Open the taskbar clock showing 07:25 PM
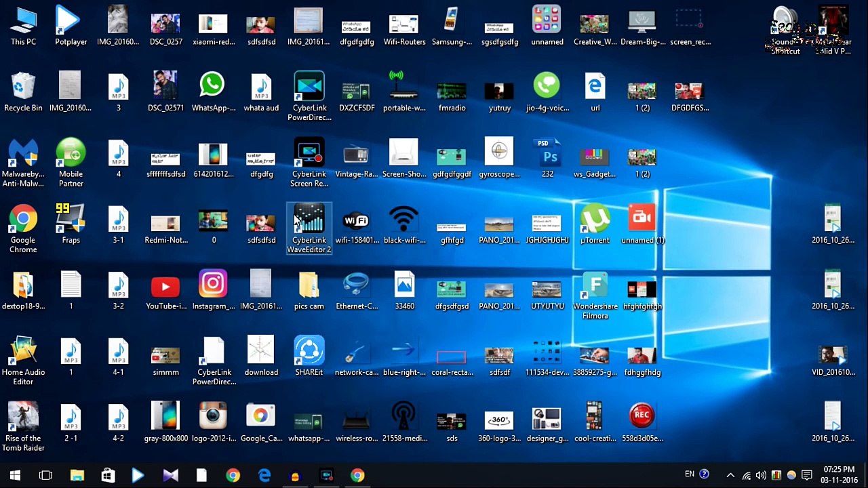This screenshot has height=488, width=868. click(838, 474)
